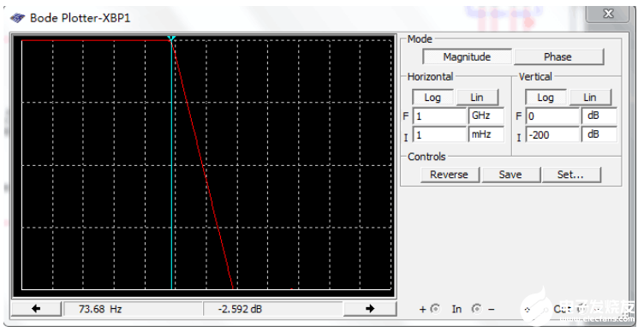
Task: Open the Horizontal I unit mHz dropdown
Action: (486, 134)
